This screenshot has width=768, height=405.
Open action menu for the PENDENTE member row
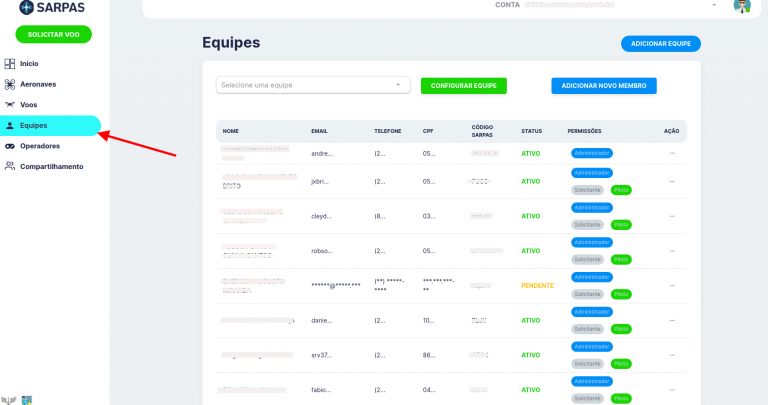pos(672,286)
